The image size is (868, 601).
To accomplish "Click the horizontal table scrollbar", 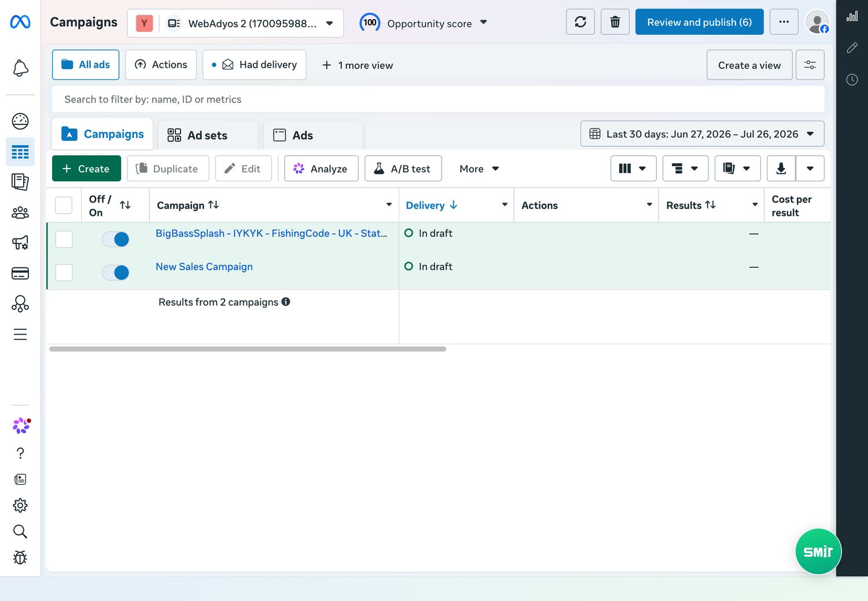I will [x=248, y=349].
